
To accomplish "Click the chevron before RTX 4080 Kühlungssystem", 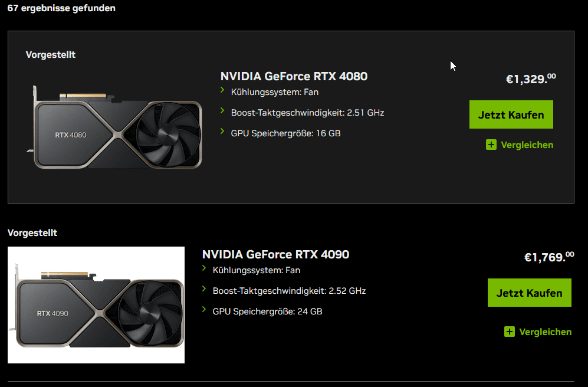I will [x=222, y=90].
